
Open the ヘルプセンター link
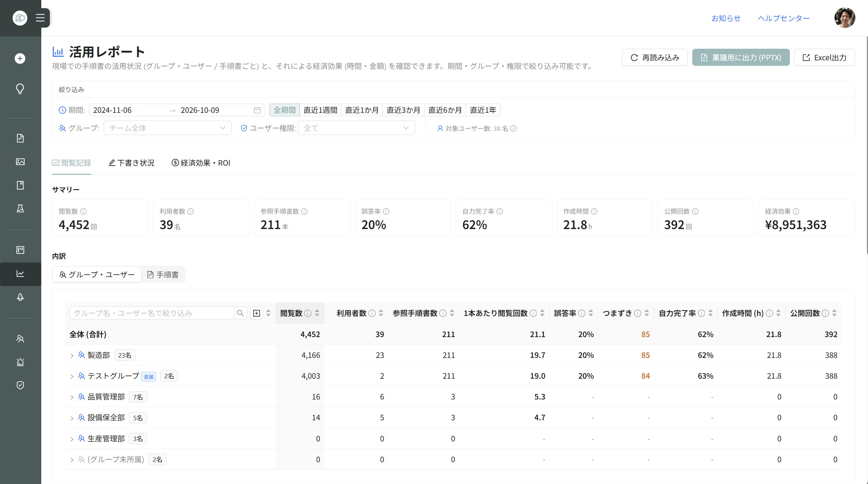[784, 18]
